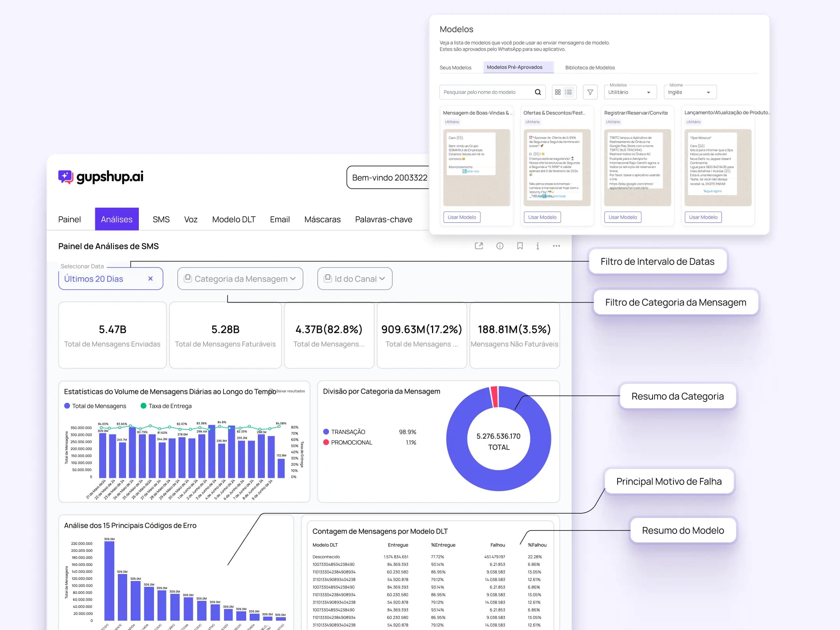Switch to grid view icon
The image size is (840, 630).
click(558, 92)
